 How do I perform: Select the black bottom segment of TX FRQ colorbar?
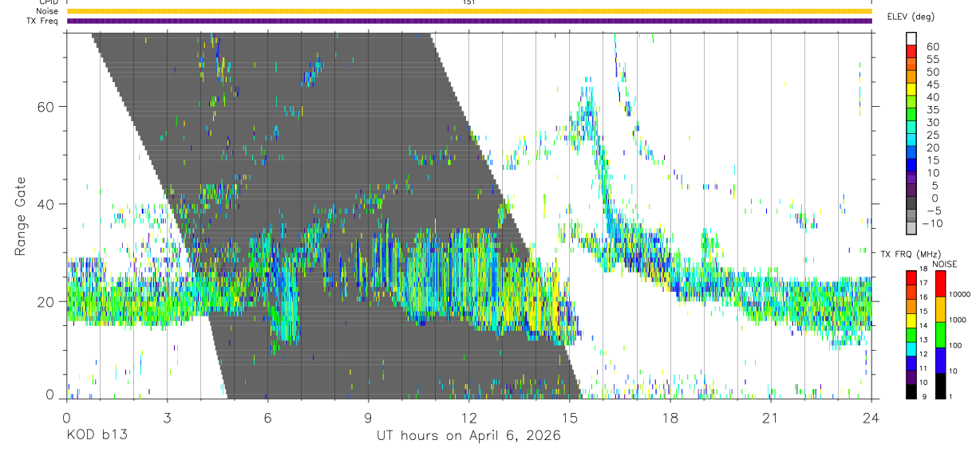pyautogui.click(x=912, y=391)
